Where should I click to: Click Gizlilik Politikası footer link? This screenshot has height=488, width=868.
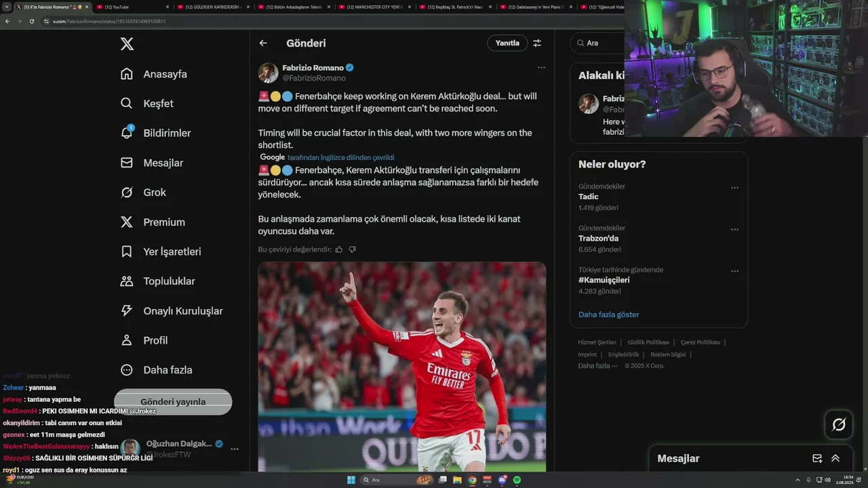648,342
